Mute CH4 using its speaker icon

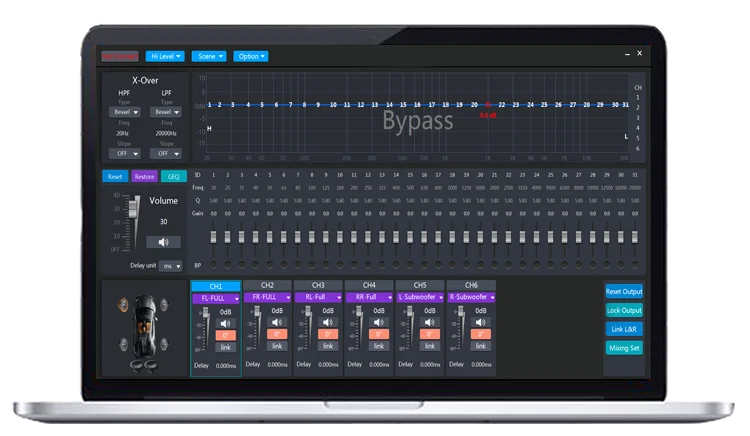tap(380, 322)
